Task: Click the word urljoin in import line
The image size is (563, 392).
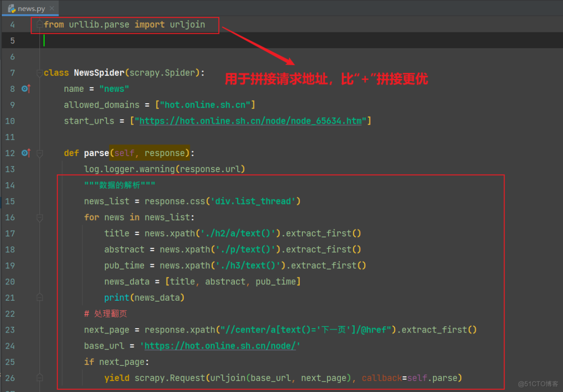Action: tap(187, 24)
